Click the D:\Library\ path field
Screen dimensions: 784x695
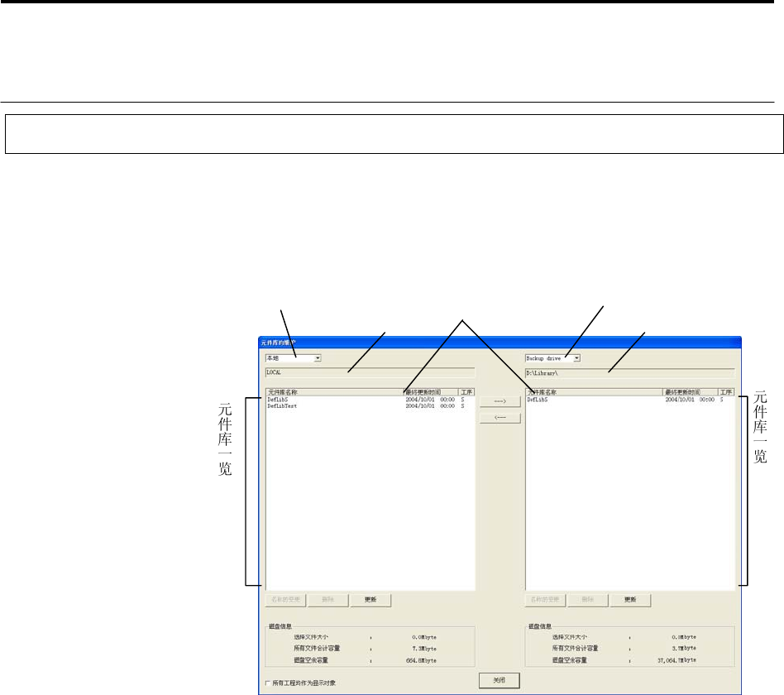(629, 373)
